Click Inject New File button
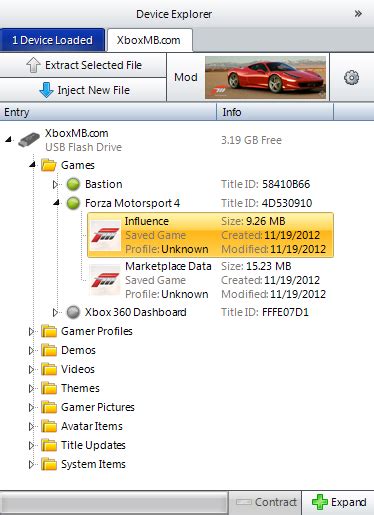374x515 pixels. click(83, 90)
